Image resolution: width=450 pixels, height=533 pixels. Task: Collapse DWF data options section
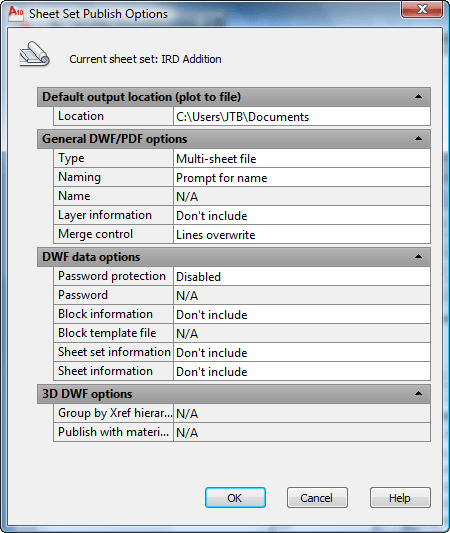coord(418,257)
